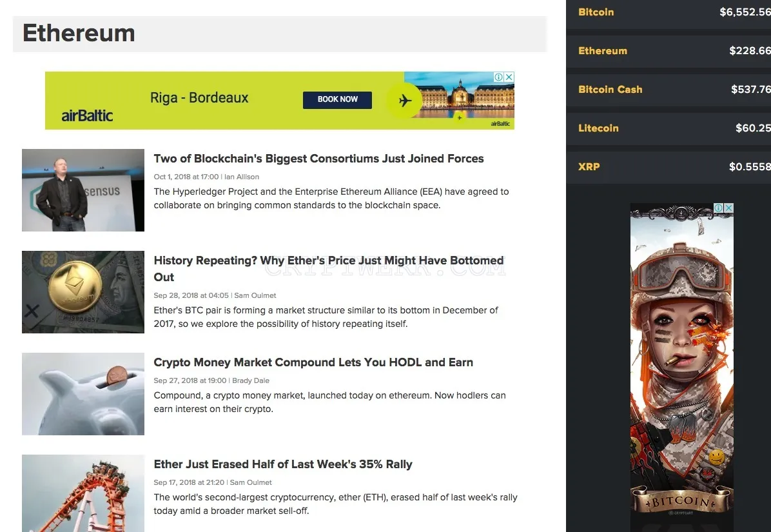771x532 pixels.
Task: Click author name Ian Allison
Action: (x=242, y=177)
